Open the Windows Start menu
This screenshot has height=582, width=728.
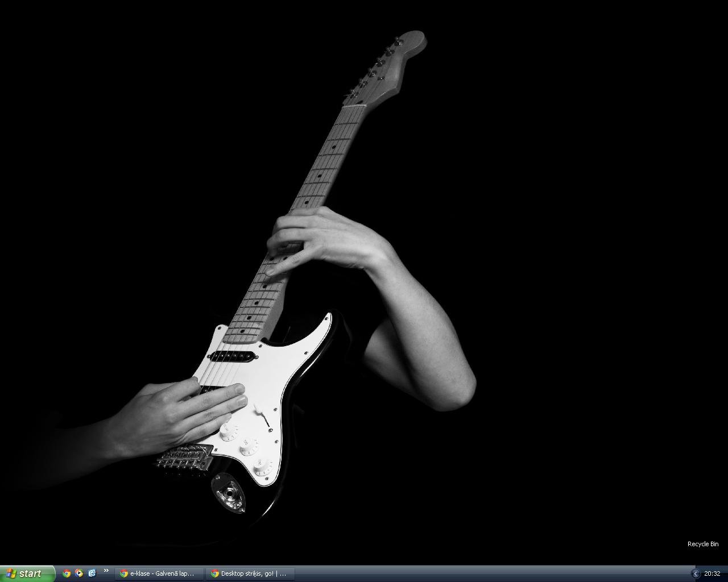27,573
